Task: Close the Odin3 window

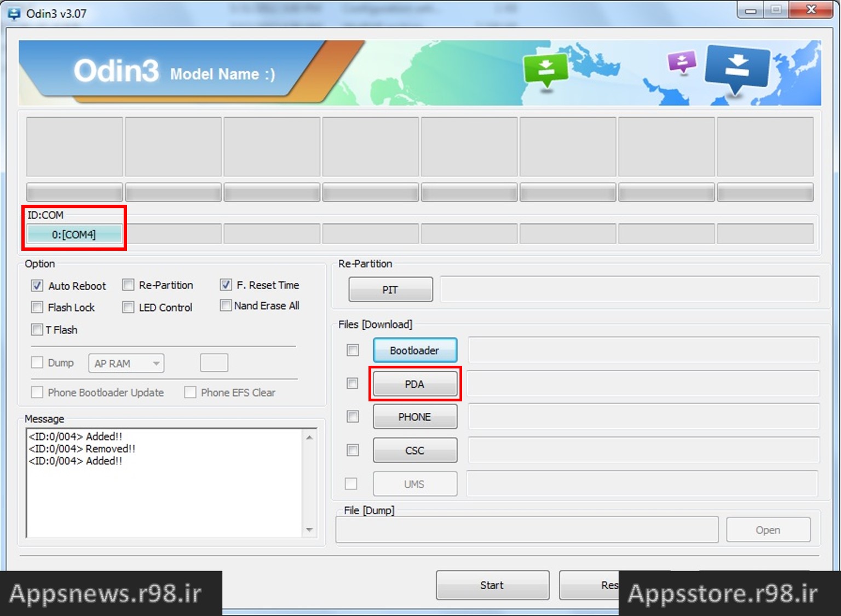Action: [x=812, y=10]
